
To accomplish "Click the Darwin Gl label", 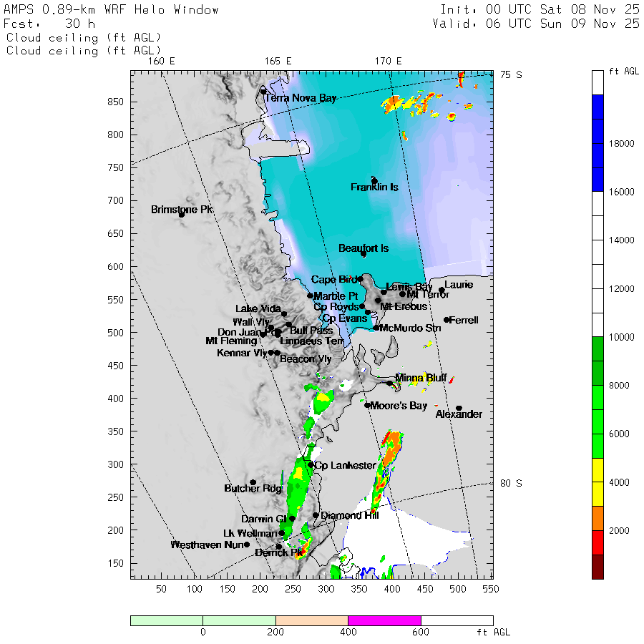I will click(263, 519).
